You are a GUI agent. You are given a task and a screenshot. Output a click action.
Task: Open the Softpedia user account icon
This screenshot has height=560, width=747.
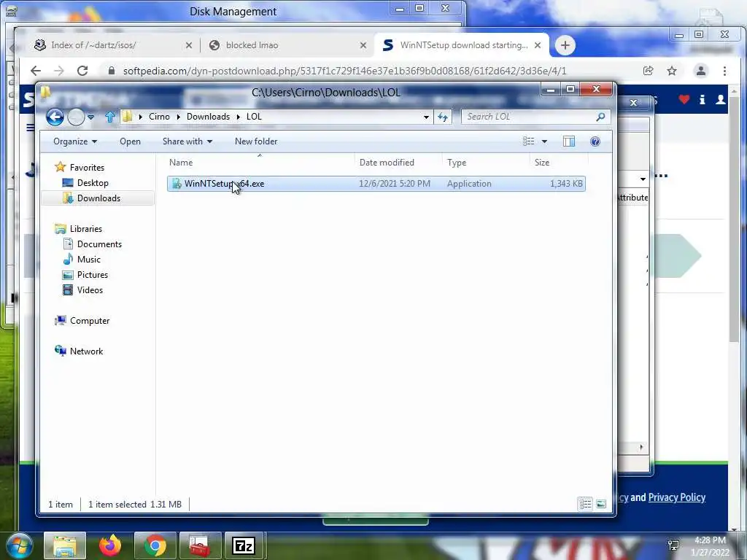tap(720, 99)
